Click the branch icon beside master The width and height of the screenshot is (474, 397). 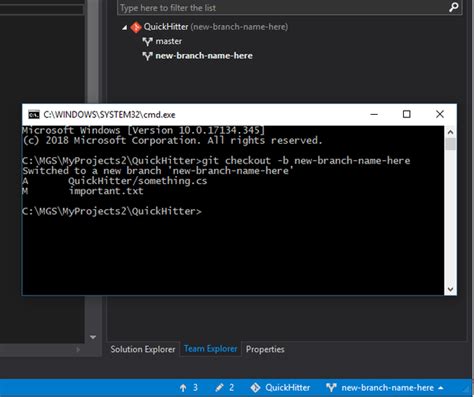[147, 42]
